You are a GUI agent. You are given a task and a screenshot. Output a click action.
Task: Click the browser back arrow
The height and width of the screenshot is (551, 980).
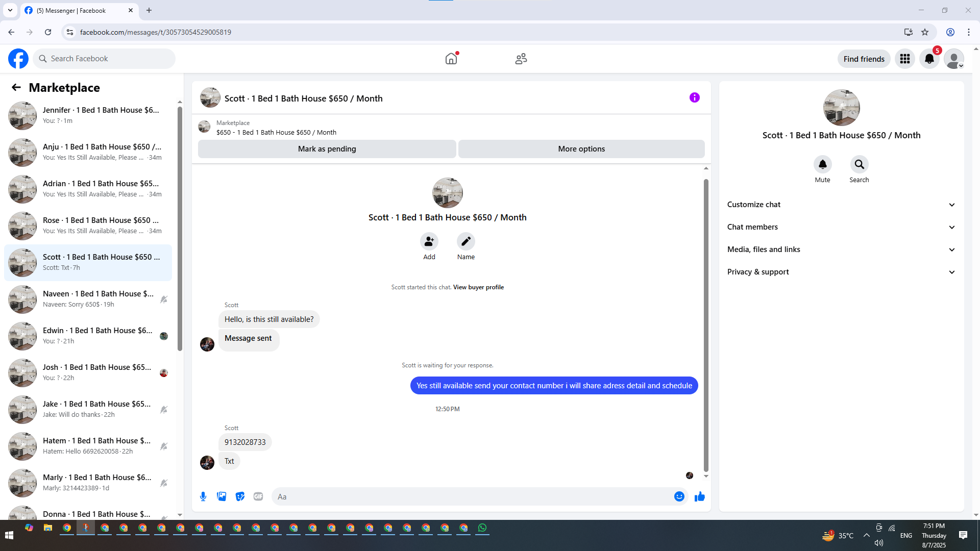[x=11, y=32]
